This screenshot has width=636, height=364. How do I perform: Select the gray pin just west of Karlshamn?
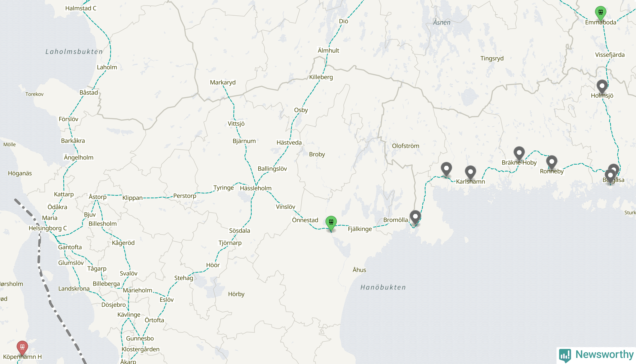pos(446,169)
